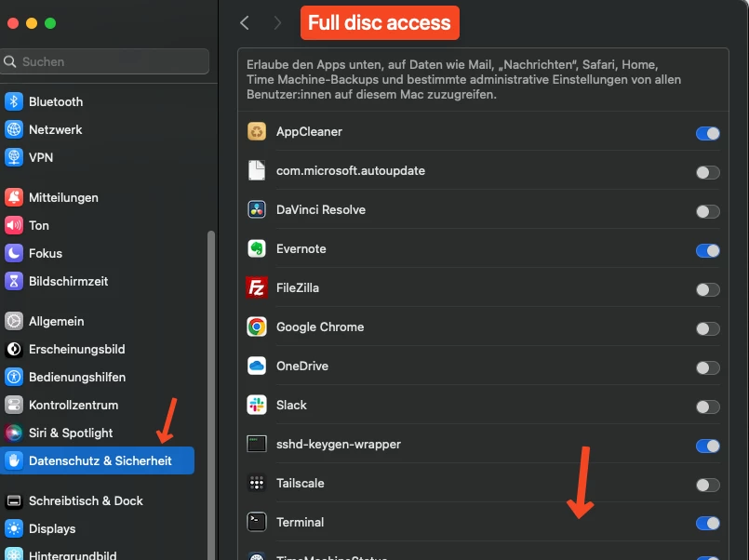Click the Terminal app icon

coord(257,522)
